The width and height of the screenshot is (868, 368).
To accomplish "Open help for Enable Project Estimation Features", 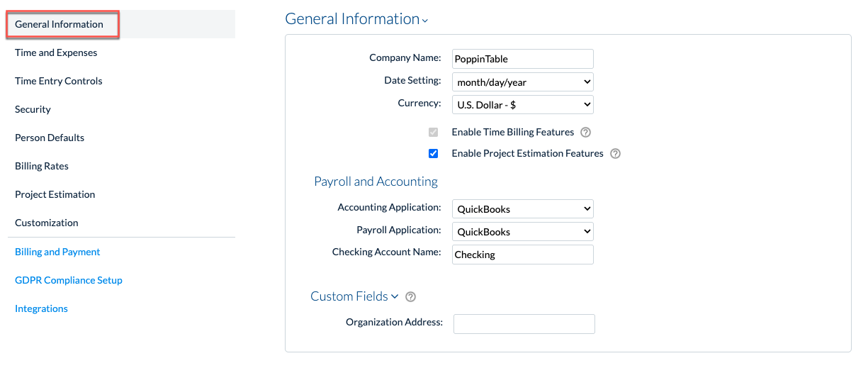I will pos(615,153).
